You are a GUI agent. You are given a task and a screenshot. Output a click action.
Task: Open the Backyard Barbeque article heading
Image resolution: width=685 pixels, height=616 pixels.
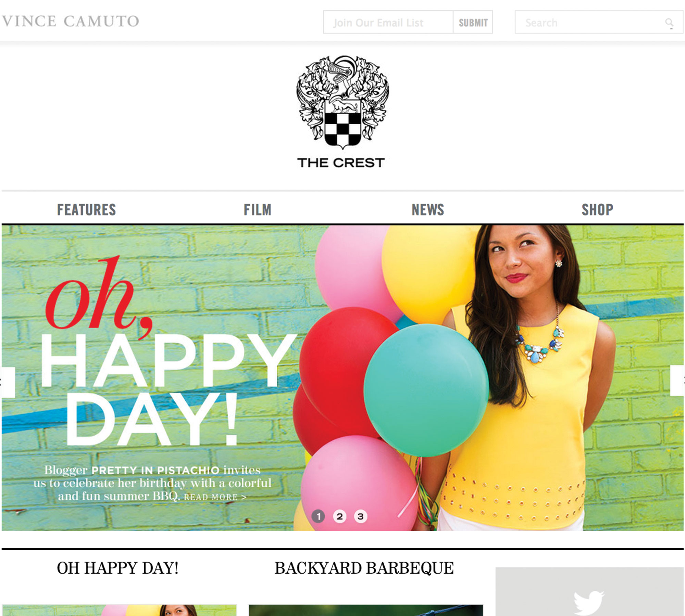364,568
